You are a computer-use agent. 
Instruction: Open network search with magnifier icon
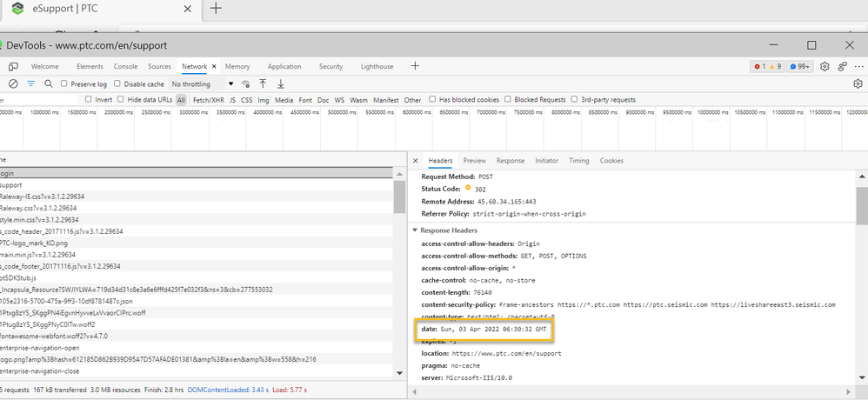49,84
